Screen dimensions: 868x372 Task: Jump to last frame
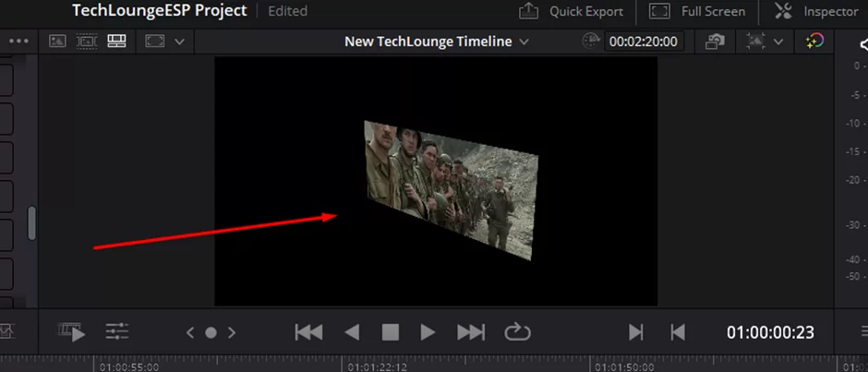click(x=471, y=332)
